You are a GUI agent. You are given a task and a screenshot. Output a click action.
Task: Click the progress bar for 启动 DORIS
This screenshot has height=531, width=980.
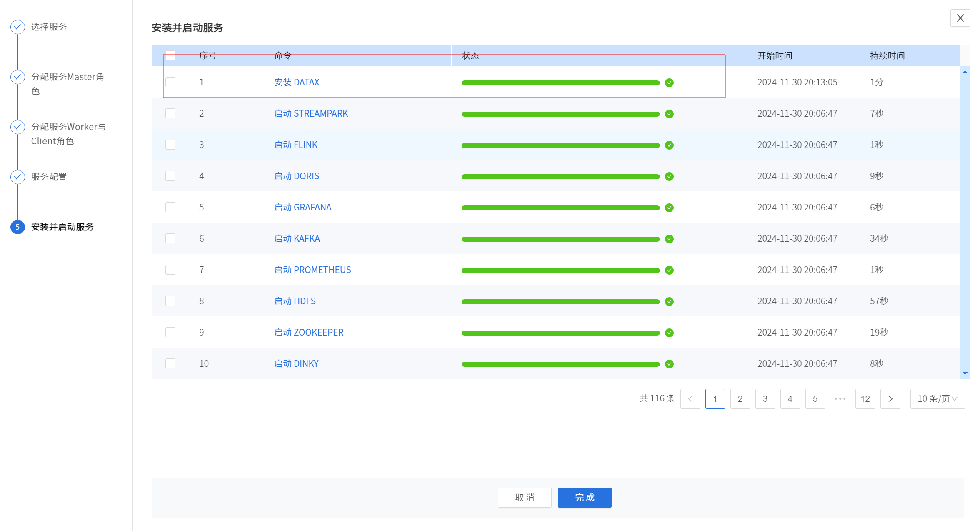point(560,176)
